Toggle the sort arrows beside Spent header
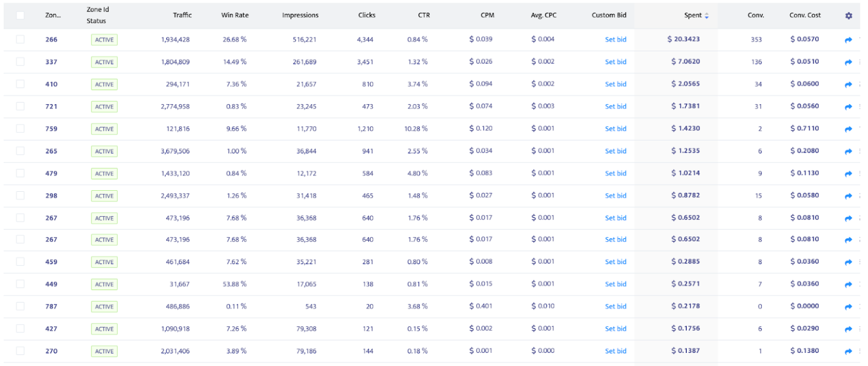 point(707,15)
